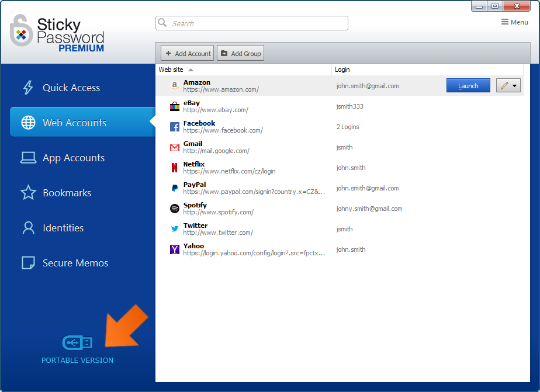The height and width of the screenshot is (392, 540).
Task: Click the USB portable version icon
Action: [x=77, y=342]
